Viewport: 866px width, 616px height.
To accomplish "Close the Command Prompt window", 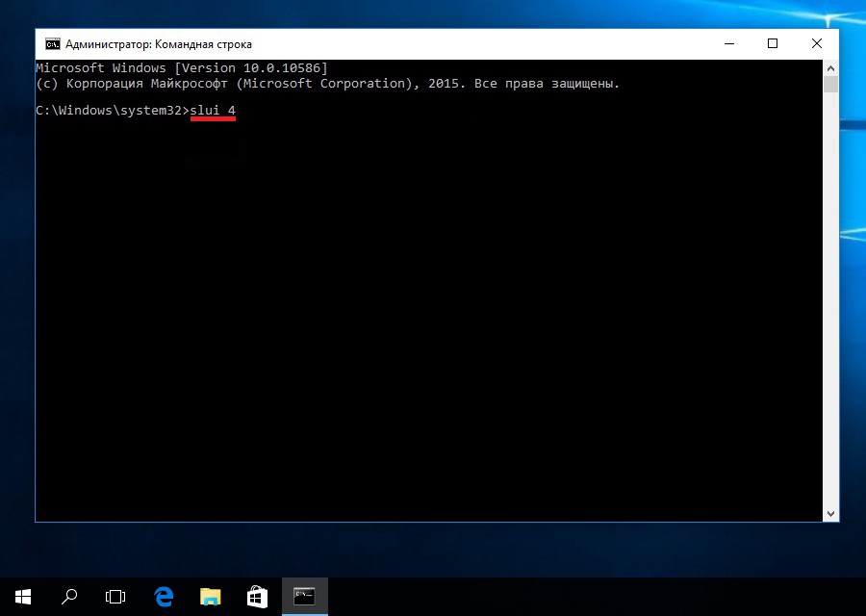I will point(817,43).
